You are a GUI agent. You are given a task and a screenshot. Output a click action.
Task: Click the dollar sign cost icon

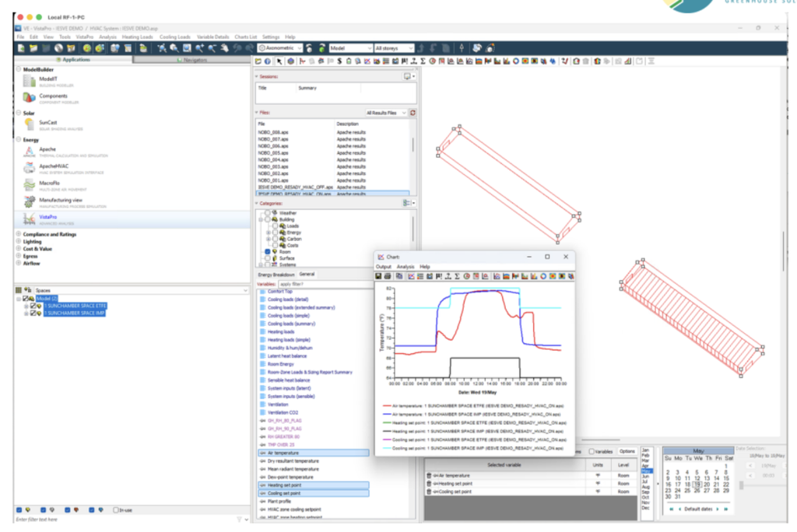pyautogui.click(x=339, y=61)
